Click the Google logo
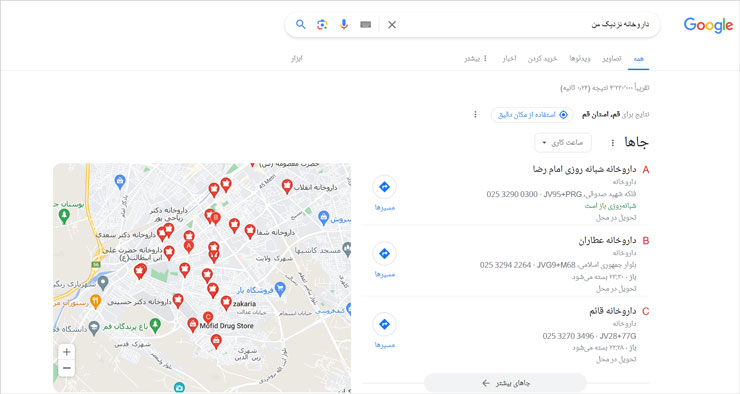Image resolution: width=740 pixels, height=394 pixels. (x=708, y=25)
